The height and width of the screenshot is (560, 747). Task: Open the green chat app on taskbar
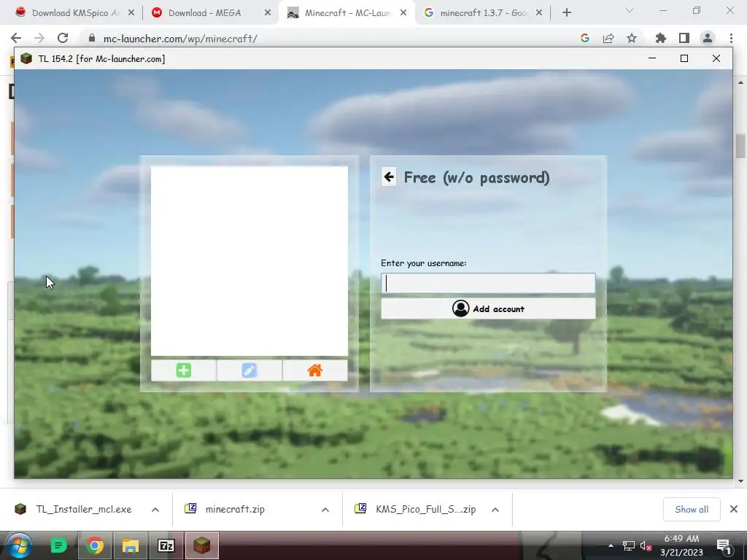click(x=59, y=545)
